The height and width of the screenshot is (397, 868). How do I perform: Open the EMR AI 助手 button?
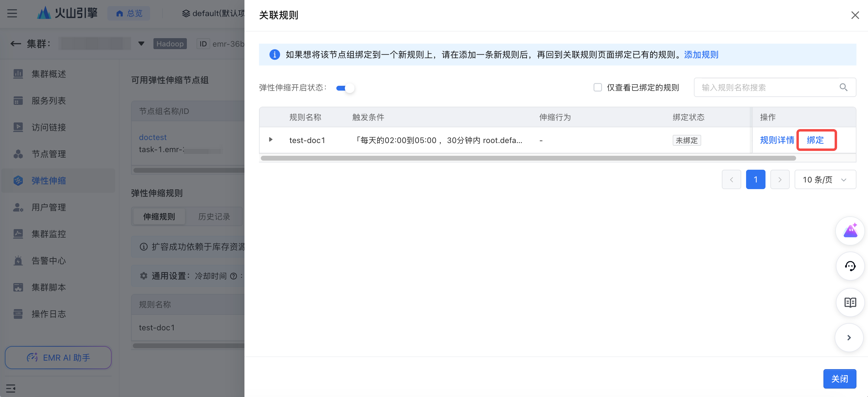58,357
